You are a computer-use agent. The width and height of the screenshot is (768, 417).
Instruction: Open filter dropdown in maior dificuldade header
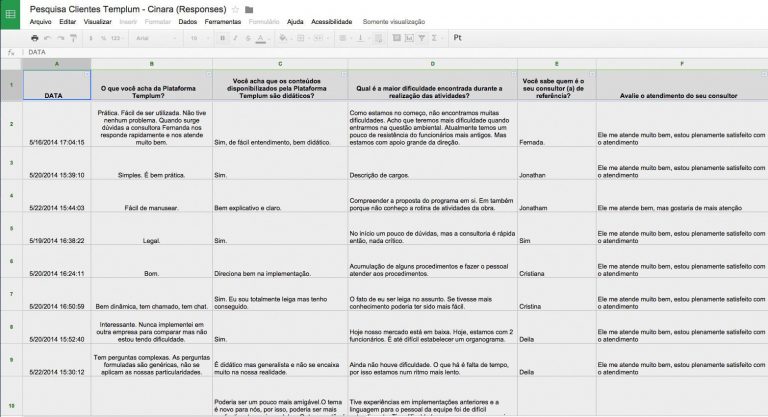[x=513, y=74]
